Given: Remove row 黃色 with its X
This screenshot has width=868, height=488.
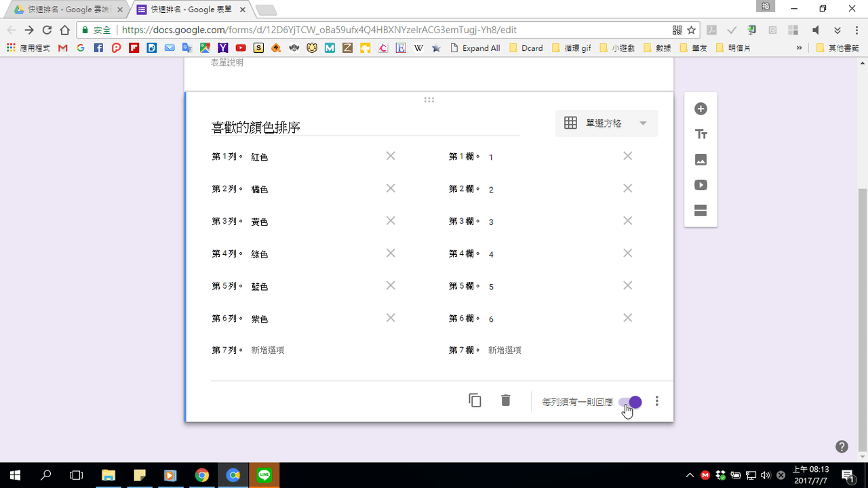Looking at the screenshot, I should 391,221.
